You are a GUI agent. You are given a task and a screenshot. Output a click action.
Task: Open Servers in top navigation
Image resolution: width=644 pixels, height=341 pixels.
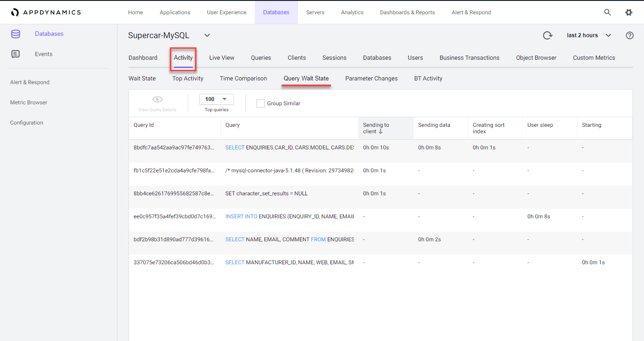click(x=315, y=12)
